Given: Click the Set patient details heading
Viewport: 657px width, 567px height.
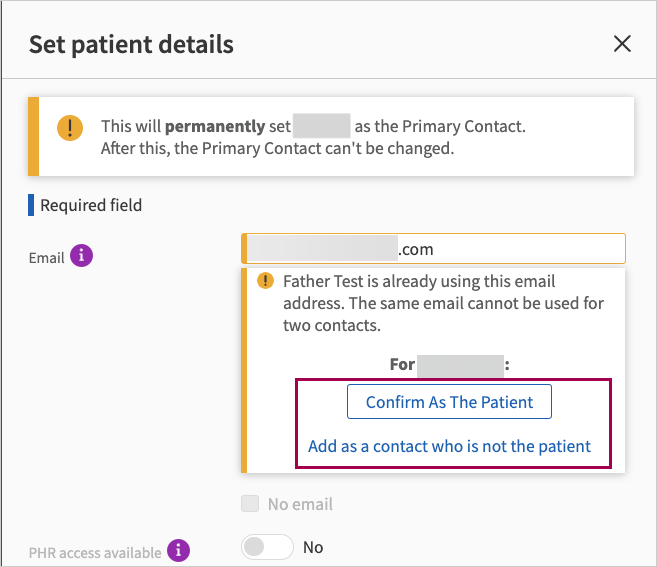Looking at the screenshot, I should pos(131,44).
